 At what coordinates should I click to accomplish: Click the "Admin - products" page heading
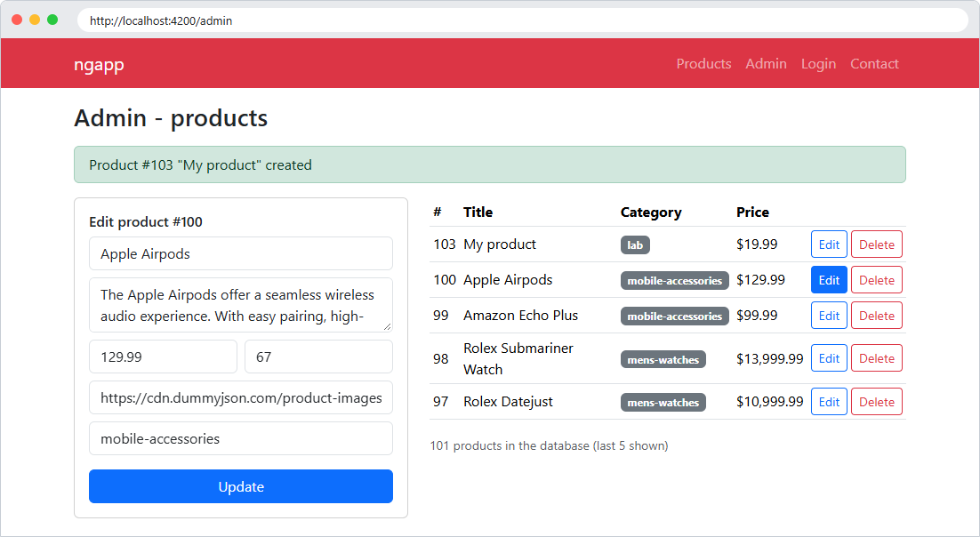[171, 117]
